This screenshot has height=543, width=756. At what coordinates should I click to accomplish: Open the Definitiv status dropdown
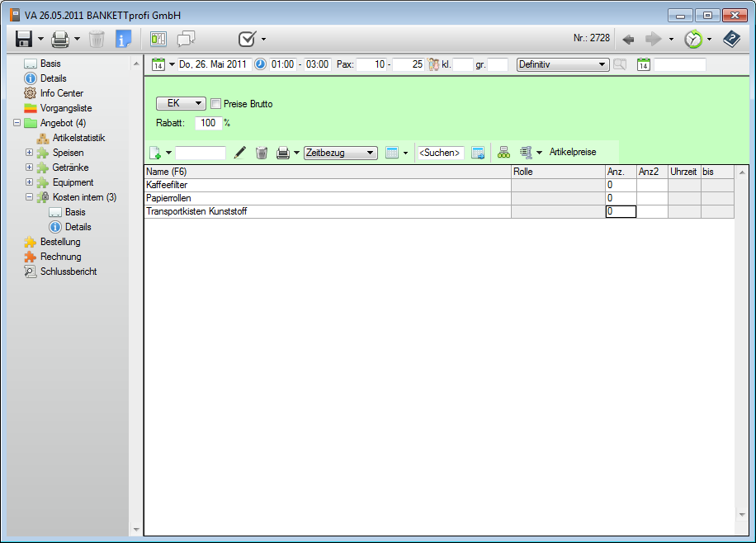(562, 64)
